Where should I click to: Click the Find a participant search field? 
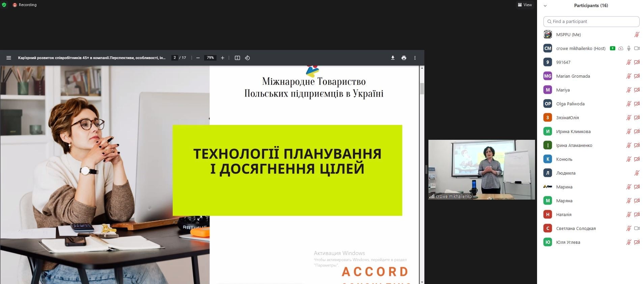tap(591, 22)
